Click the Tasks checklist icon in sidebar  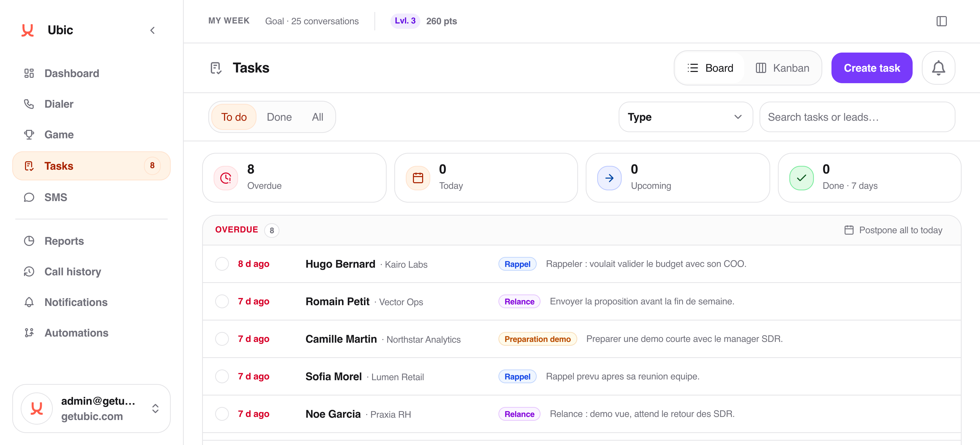(x=29, y=166)
